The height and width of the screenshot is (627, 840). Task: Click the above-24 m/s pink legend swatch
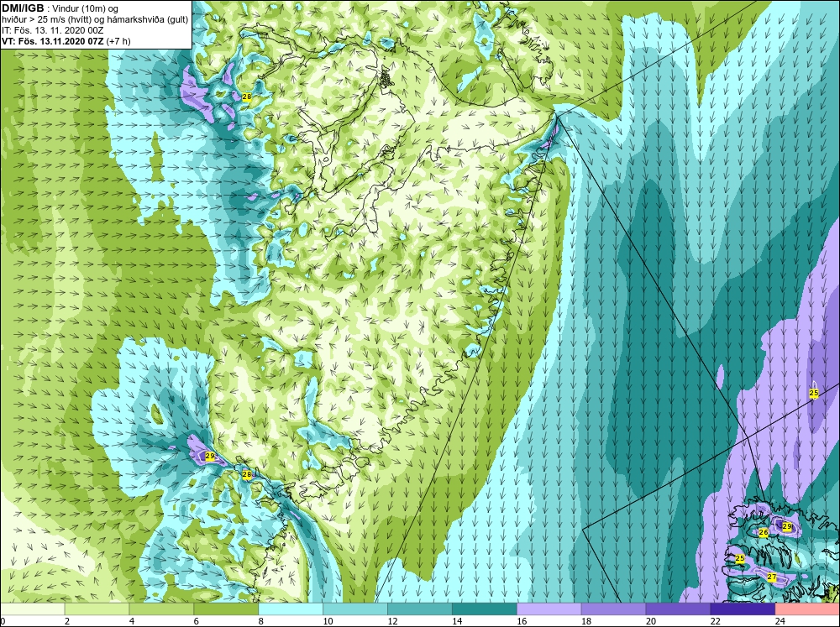807,609
